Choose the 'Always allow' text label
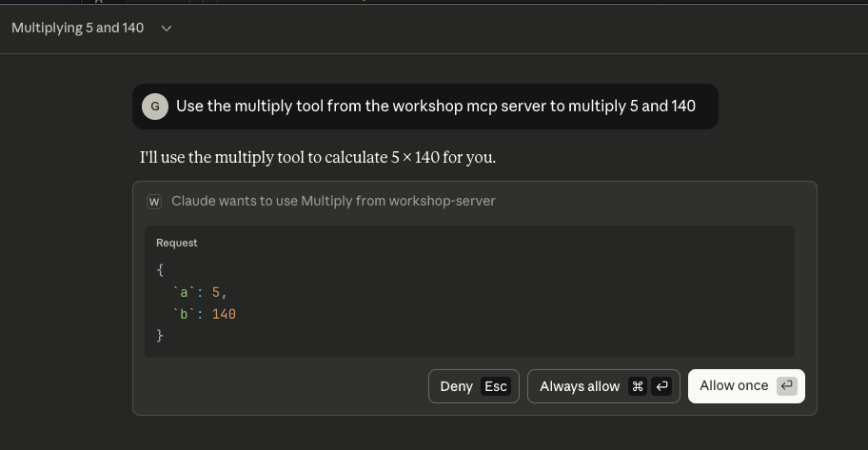Image resolution: width=868 pixels, height=450 pixels. click(580, 386)
